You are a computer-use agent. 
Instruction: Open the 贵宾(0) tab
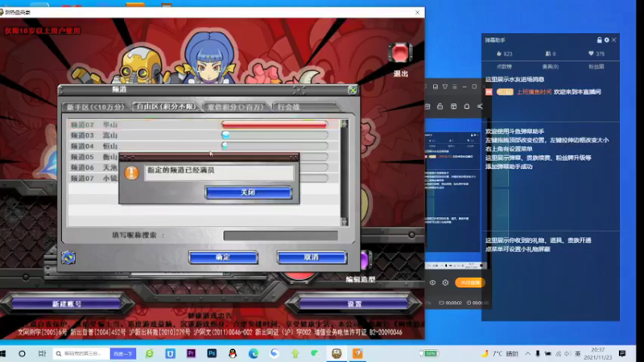[x=551, y=67]
